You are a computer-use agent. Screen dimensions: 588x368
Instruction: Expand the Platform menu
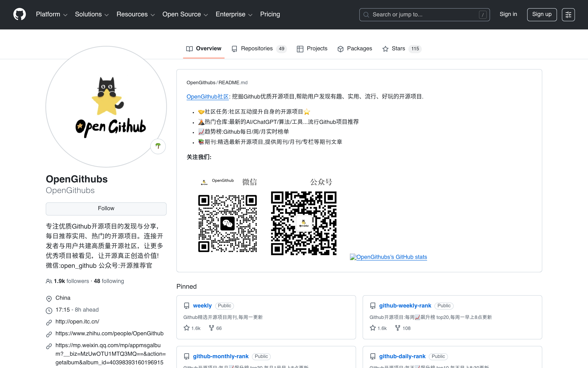click(51, 14)
